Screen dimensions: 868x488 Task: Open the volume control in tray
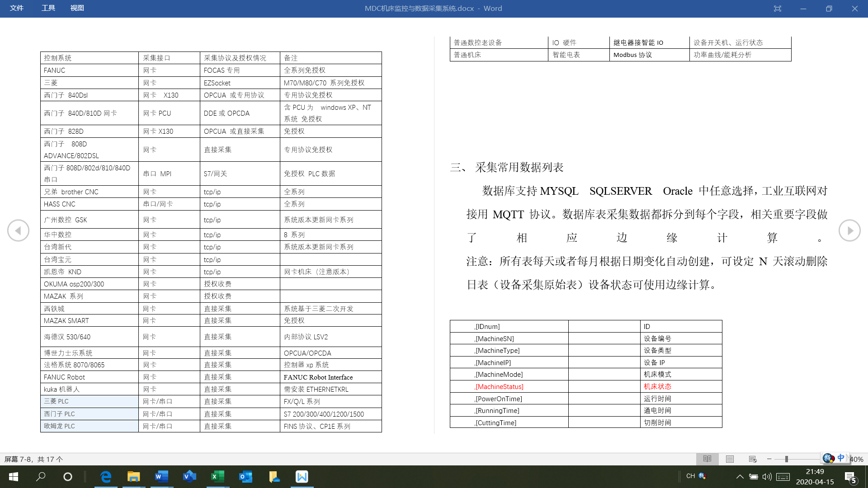pyautogui.click(x=767, y=477)
